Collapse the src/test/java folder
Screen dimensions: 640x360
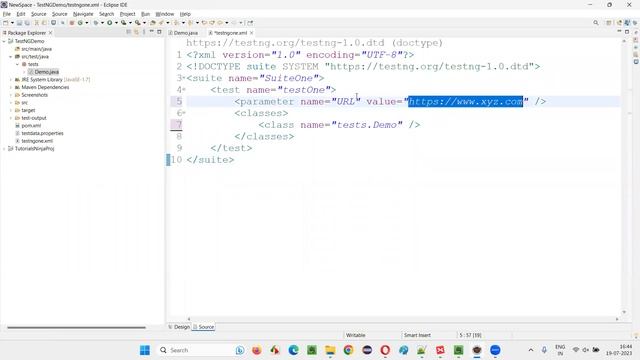[x=11, y=57]
